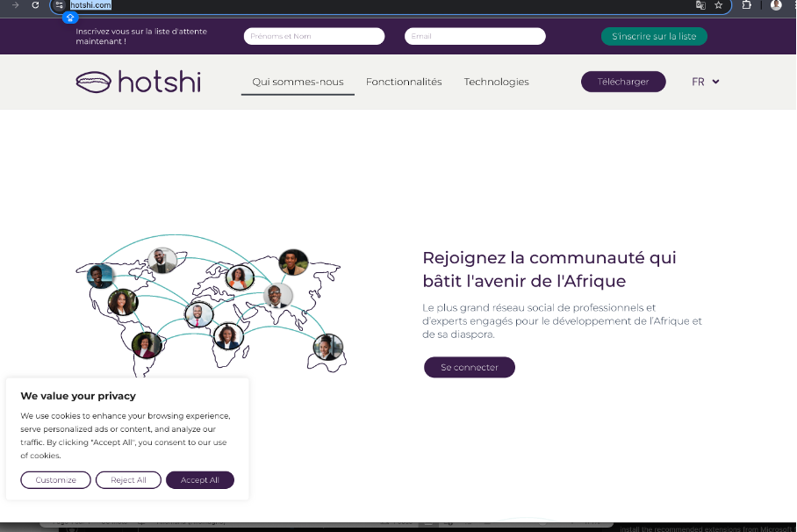Reject all cookies
The height and width of the screenshot is (532, 797).
(x=128, y=479)
